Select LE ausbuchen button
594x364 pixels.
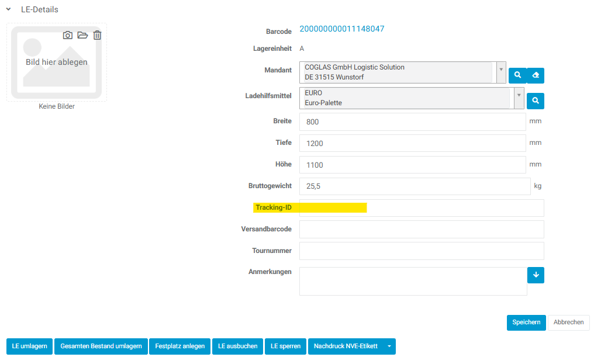point(237,346)
